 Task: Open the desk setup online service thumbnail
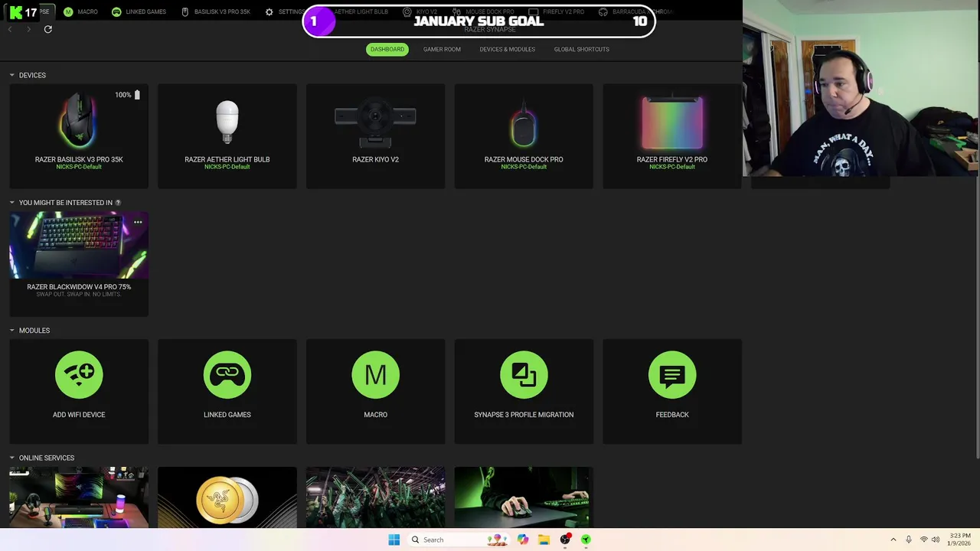[x=79, y=497]
